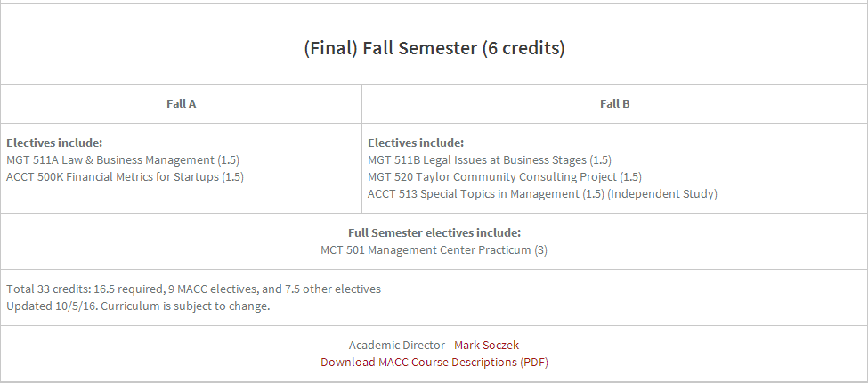
Task: Select the Fall A column header
Action: coord(181,103)
